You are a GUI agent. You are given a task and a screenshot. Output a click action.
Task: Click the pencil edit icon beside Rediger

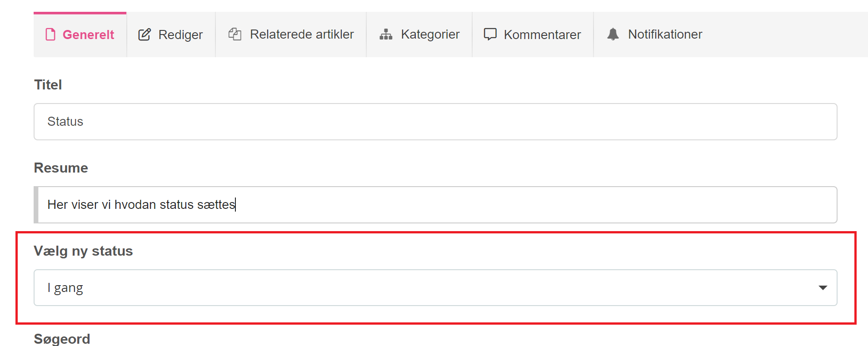click(x=145, y=35)
